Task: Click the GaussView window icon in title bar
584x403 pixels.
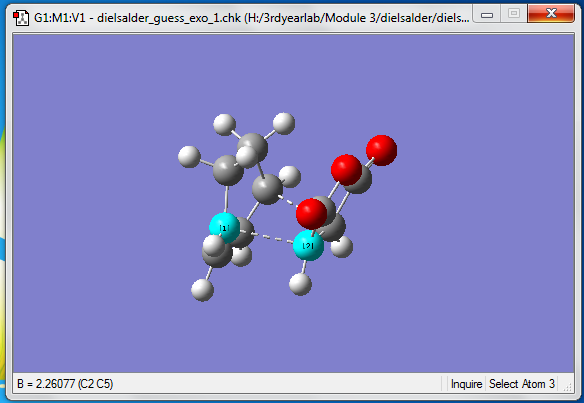Action: coord(21,18)
